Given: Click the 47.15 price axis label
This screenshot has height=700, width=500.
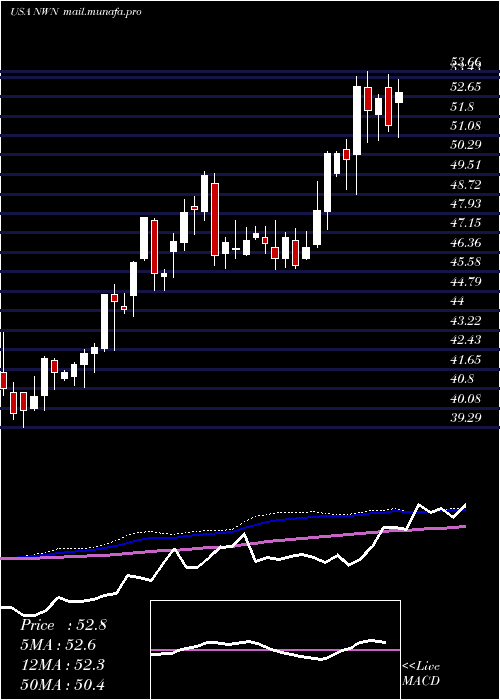Looking at the screenshot, I should (x=466, y=222).
